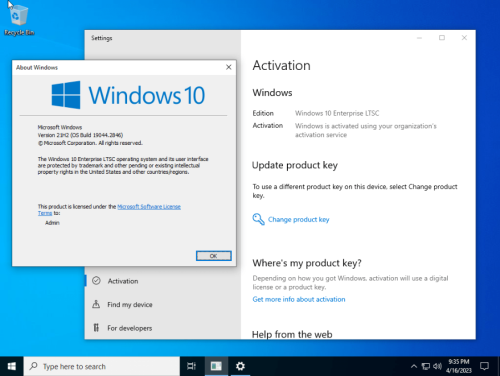Viewport: 500px width, 376px height.
Task: Click Version 21H2 build text in dialog
Action: coord(80,135)
